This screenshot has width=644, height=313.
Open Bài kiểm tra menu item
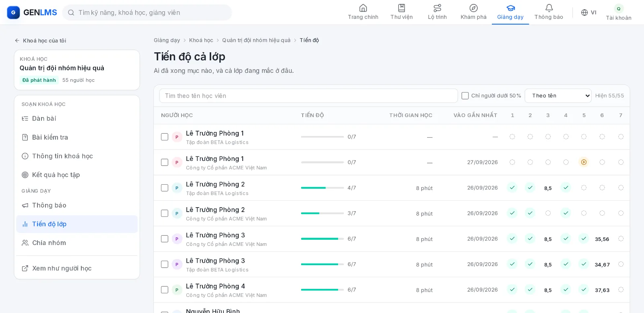click(77, 138)
